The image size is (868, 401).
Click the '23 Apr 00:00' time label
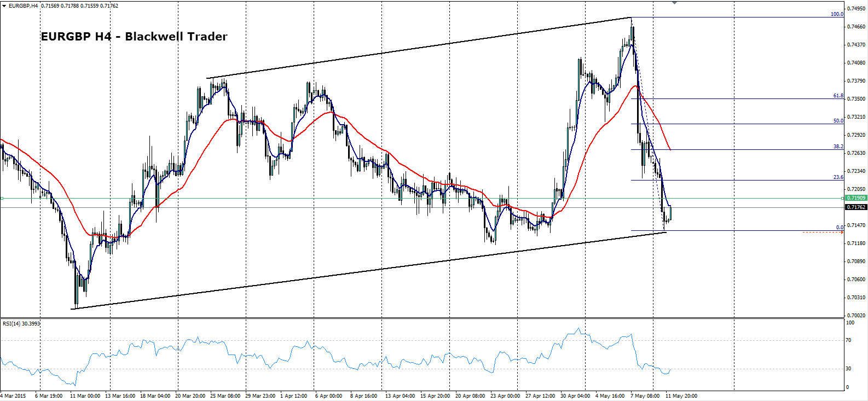[505, 396]
